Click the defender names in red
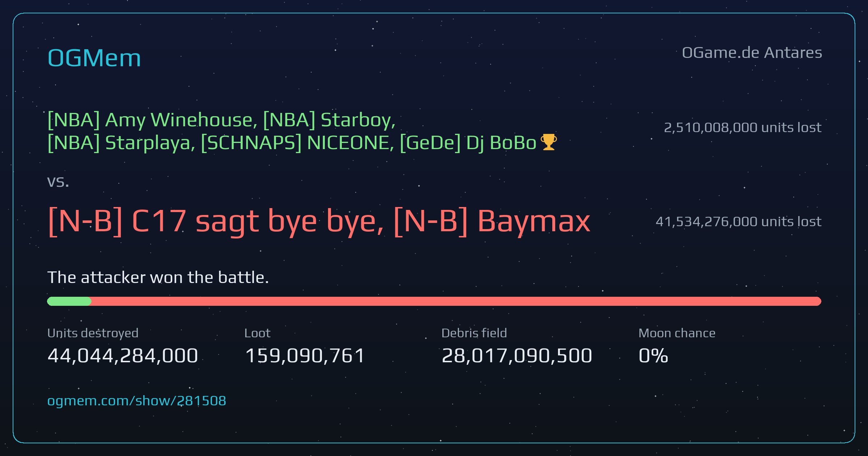 319,221
